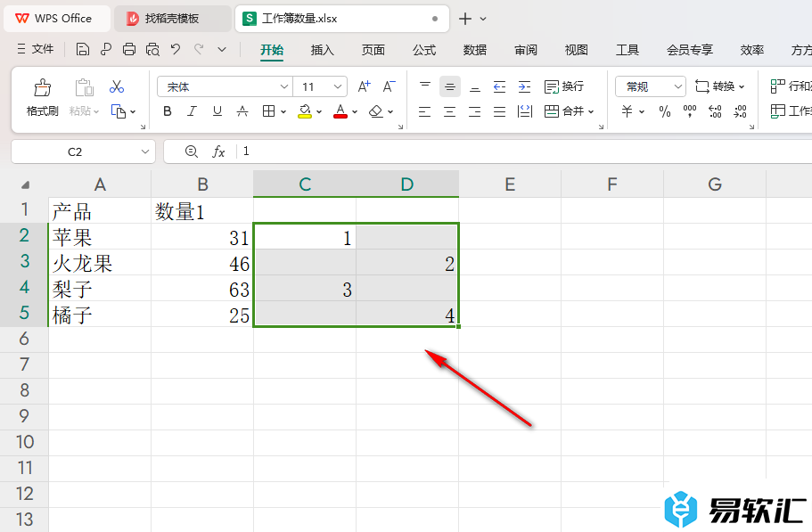Switch to the Page (页面) tab
This screenshot has width=812, height=532.
373,50
